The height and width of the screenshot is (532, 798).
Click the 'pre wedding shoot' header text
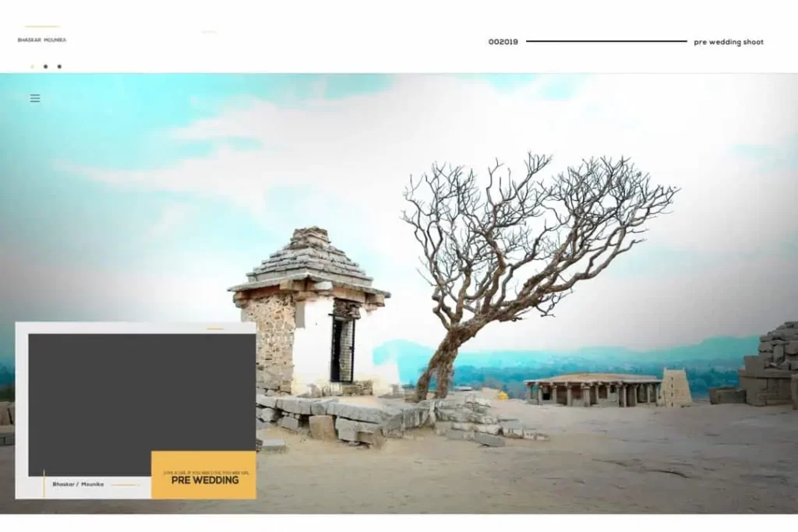[x=729, y=42]
